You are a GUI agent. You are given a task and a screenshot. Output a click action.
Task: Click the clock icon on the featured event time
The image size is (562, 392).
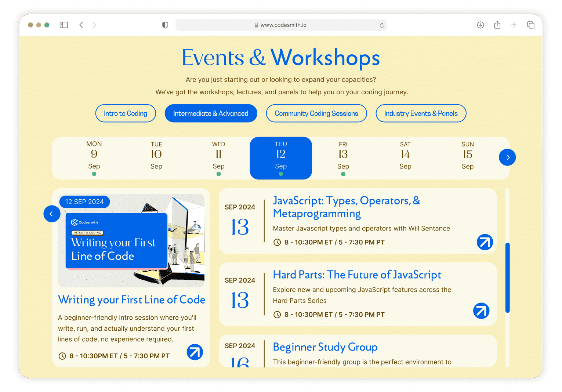pos(62,356)
